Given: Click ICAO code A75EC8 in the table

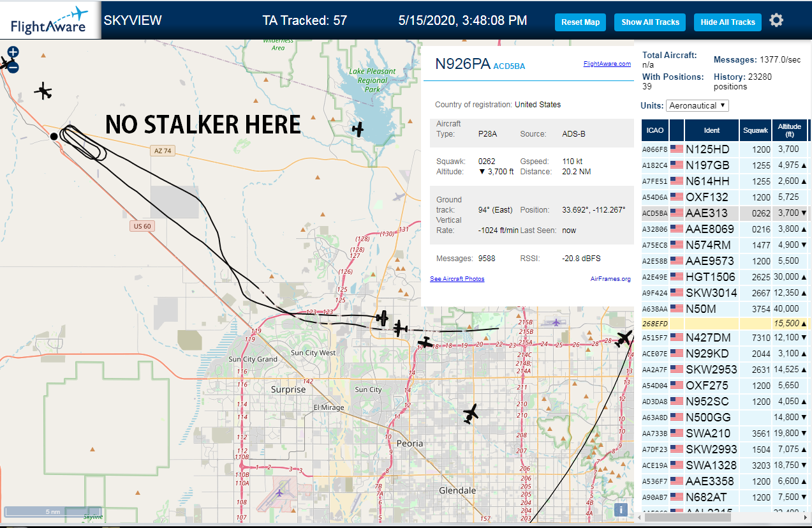Looking at the screenshot, I should pos(654,245).
